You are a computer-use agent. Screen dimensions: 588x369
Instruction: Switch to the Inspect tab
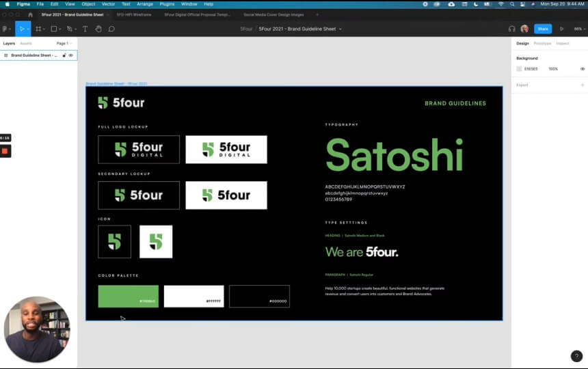pos(562,44)
